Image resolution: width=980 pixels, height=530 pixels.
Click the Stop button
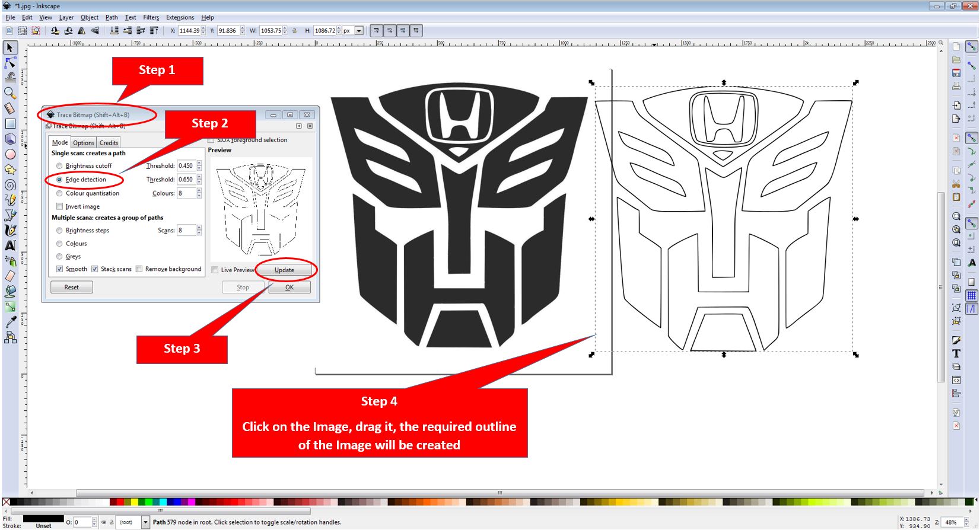coord(243,288)
